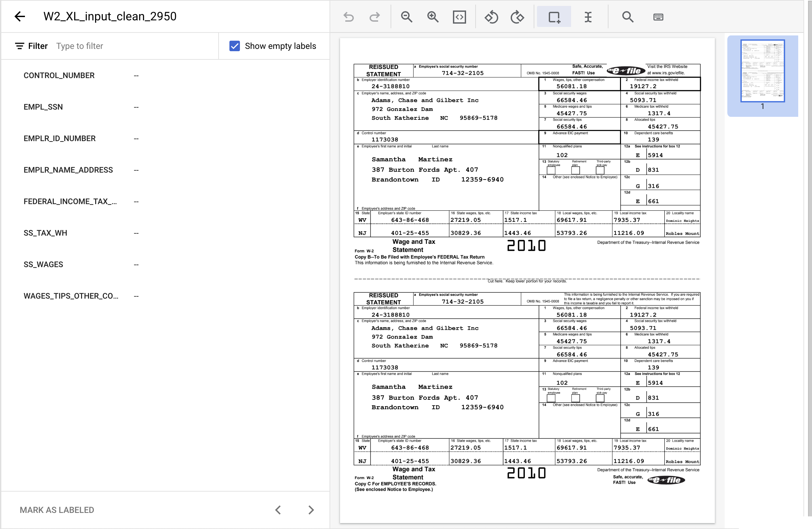
Task: View keyboard shortcuts
Action: [658, 16]
